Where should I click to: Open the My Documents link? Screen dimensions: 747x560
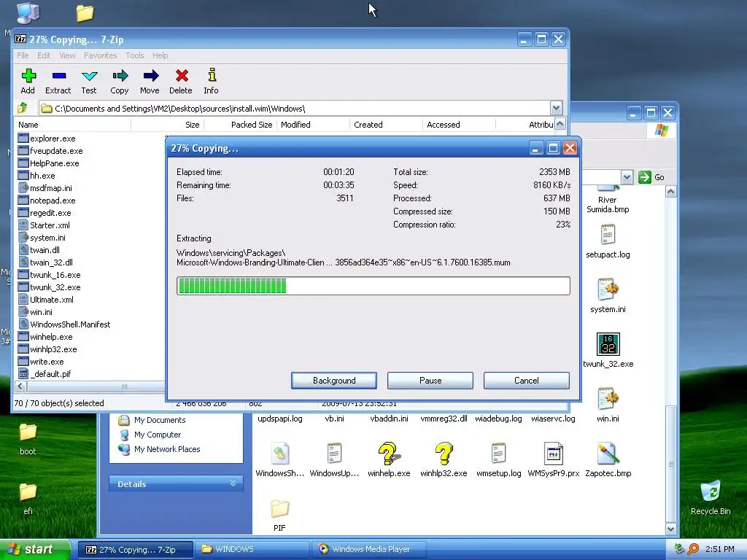pos(160,420)
